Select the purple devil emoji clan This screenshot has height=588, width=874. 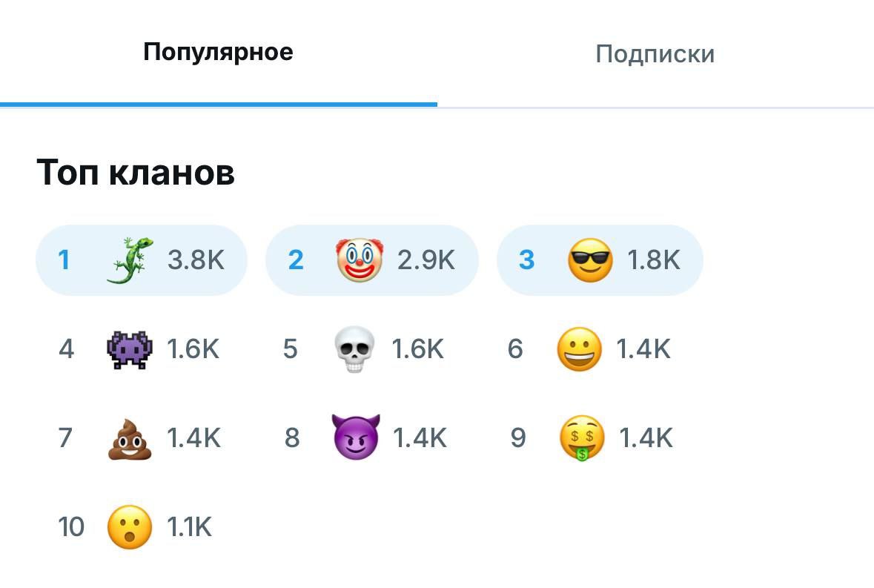click(x=356, y=437)
